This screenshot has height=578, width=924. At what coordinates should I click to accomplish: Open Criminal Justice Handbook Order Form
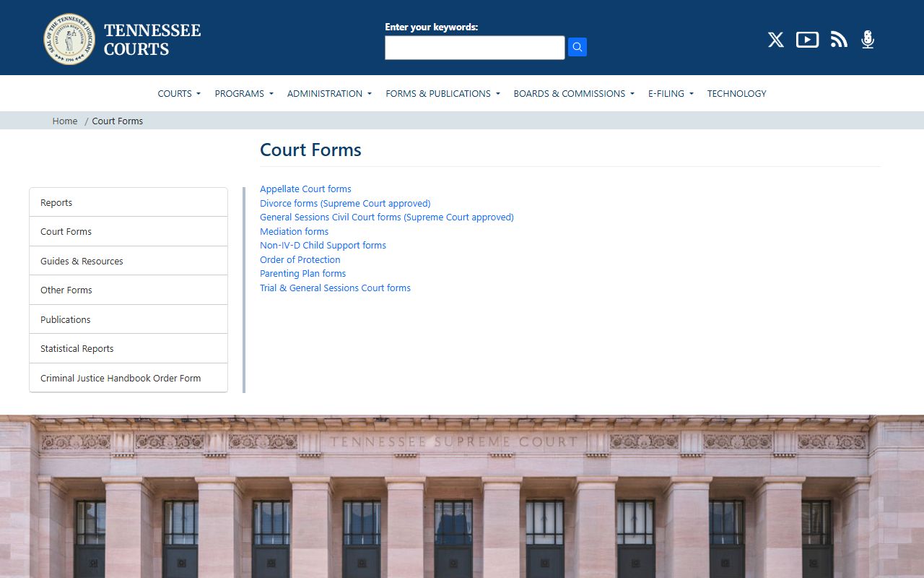tap(128, 378)
